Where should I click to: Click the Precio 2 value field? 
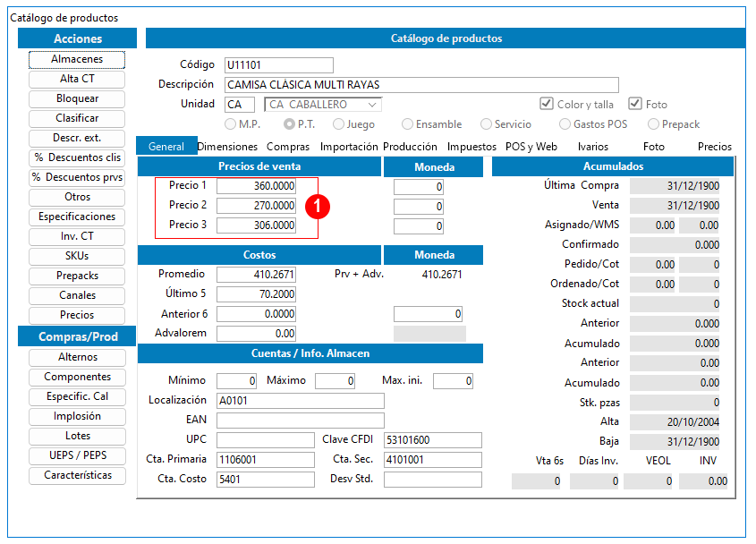click(x=256, y=206)
